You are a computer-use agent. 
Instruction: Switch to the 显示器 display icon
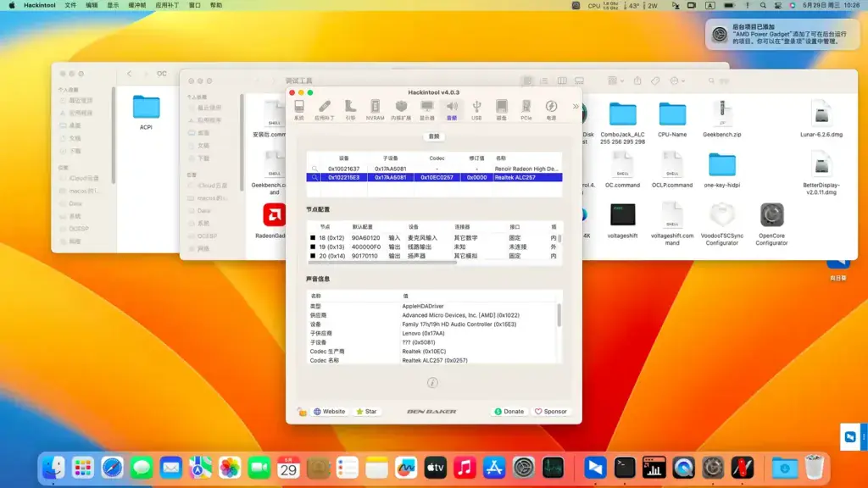click(x=427, y=109)
